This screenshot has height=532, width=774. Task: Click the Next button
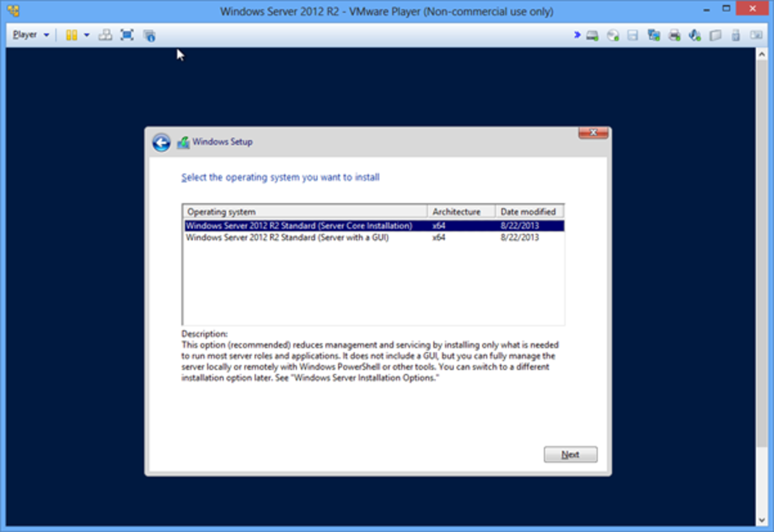[x=570, y=455]
